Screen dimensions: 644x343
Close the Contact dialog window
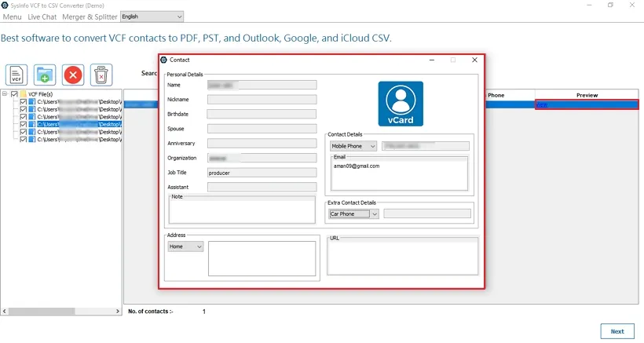coord(474,60)
